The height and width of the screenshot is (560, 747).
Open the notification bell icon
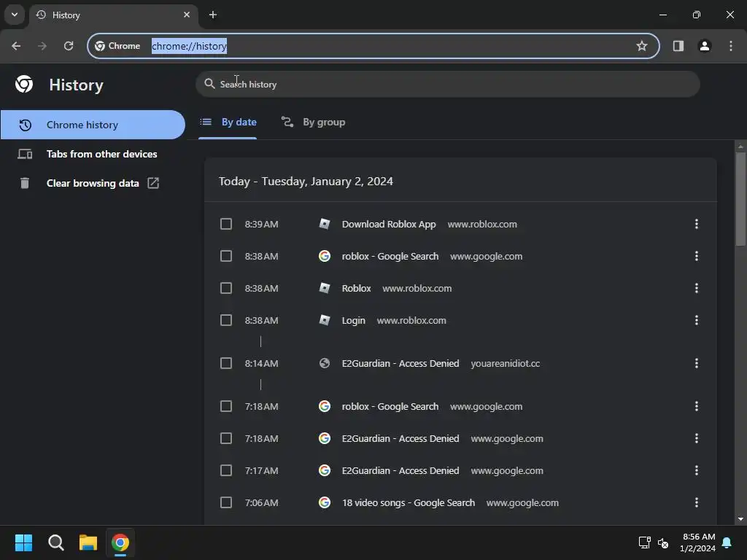click(x=727, y=542)
